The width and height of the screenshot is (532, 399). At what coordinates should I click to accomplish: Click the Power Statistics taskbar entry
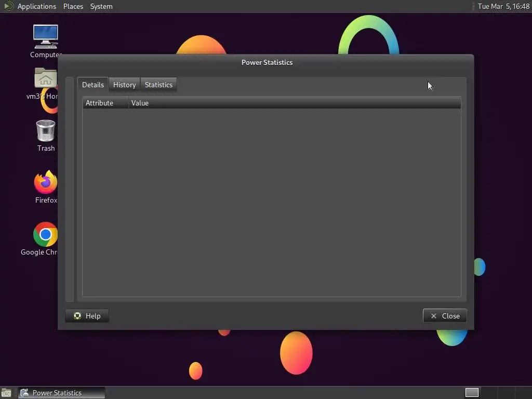61,393
